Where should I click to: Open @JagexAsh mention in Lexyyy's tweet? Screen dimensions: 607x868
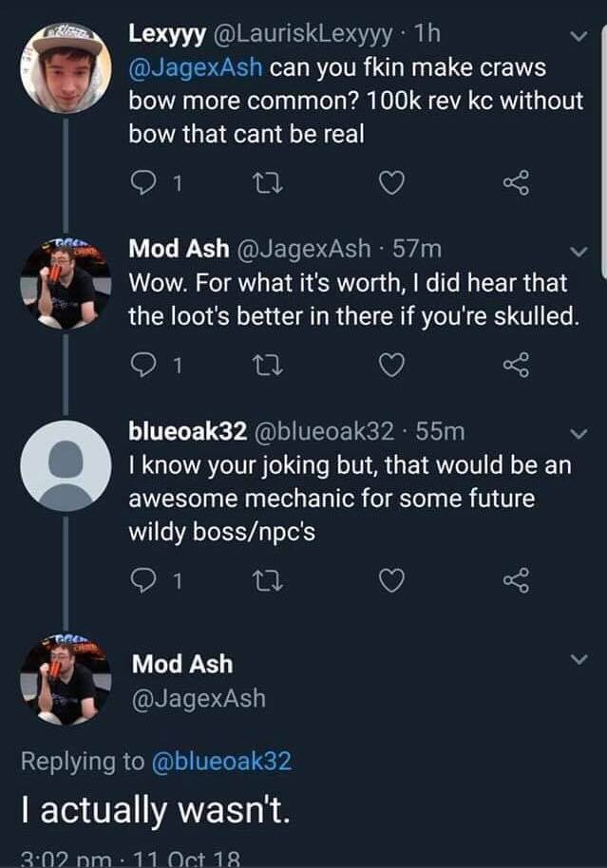pos(196,67)
